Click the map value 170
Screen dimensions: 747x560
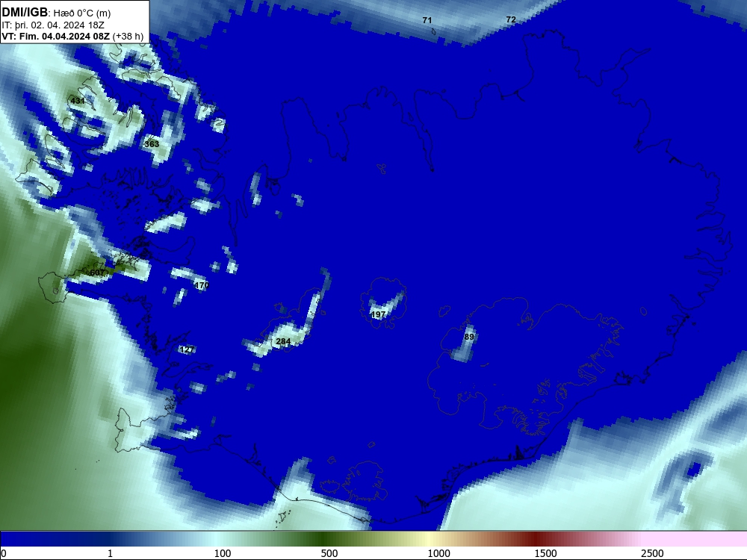click(x=202, y=285)
